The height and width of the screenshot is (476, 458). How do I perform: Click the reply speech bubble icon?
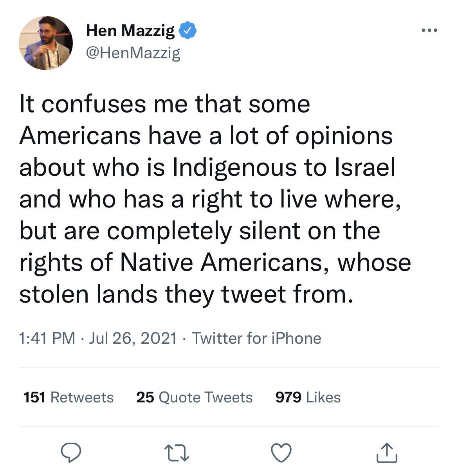pos(71,453)
